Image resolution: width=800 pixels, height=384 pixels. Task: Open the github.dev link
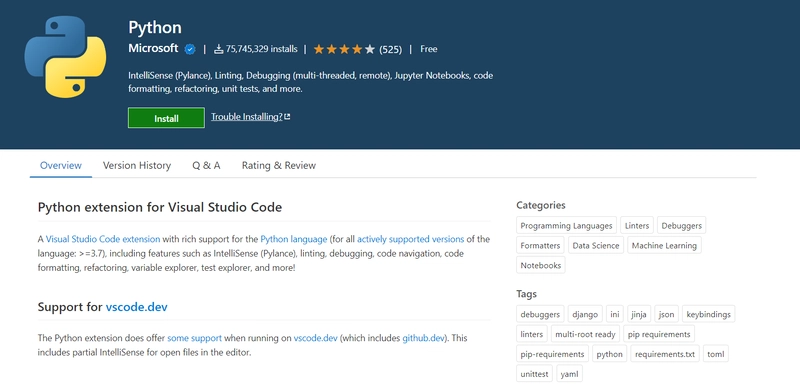(423, 338)
